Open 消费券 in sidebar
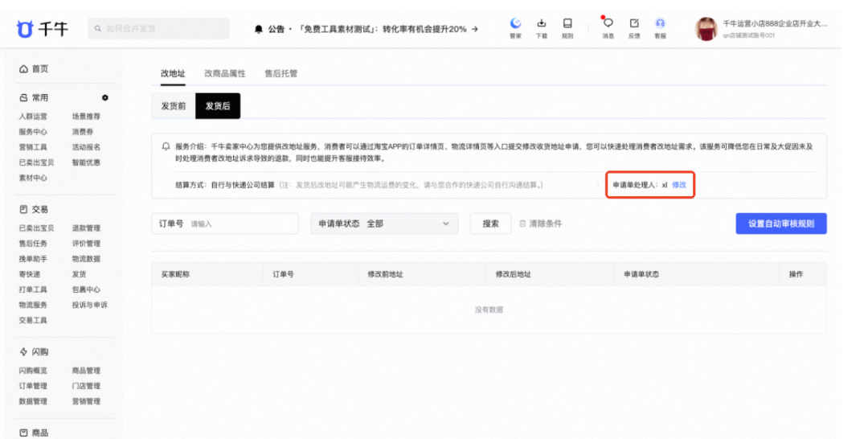The image size is (868, 439). point(83,132)
